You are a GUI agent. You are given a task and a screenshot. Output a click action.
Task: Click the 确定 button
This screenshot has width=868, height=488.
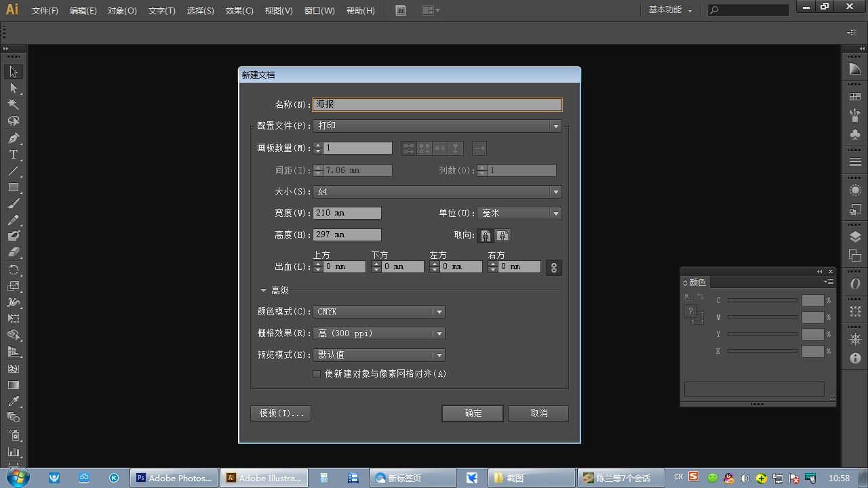tap(473, 413)
